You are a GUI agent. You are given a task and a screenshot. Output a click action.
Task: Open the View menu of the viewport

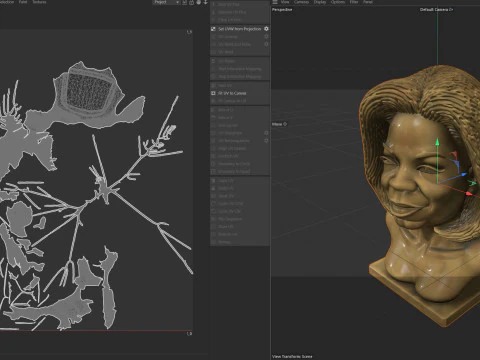285,2
